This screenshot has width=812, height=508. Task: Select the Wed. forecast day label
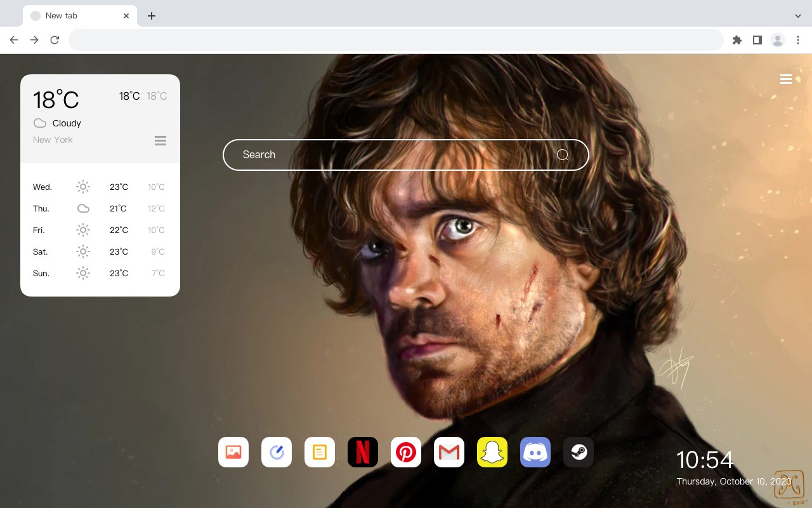pos(43,187)
